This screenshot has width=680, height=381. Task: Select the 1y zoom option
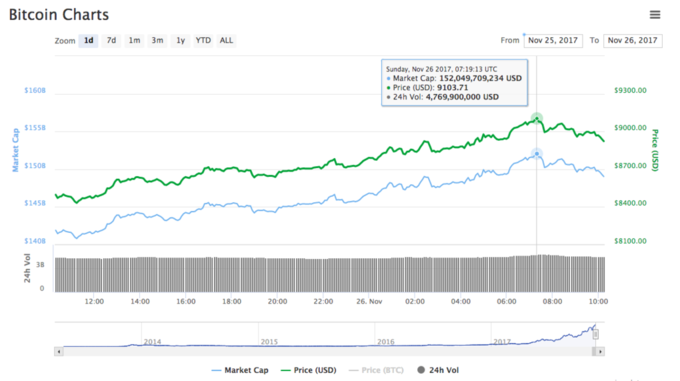click(180, 40)
